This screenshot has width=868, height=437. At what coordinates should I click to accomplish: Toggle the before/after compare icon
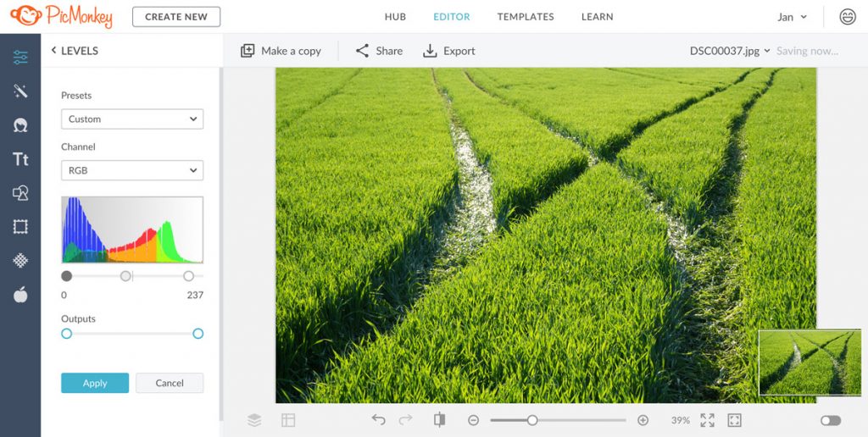pos(439,420)
